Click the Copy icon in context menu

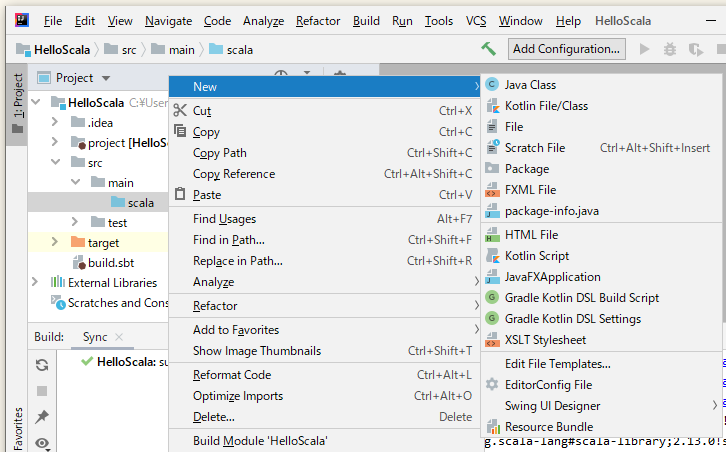pyautogui.click(x=180, y=131)
